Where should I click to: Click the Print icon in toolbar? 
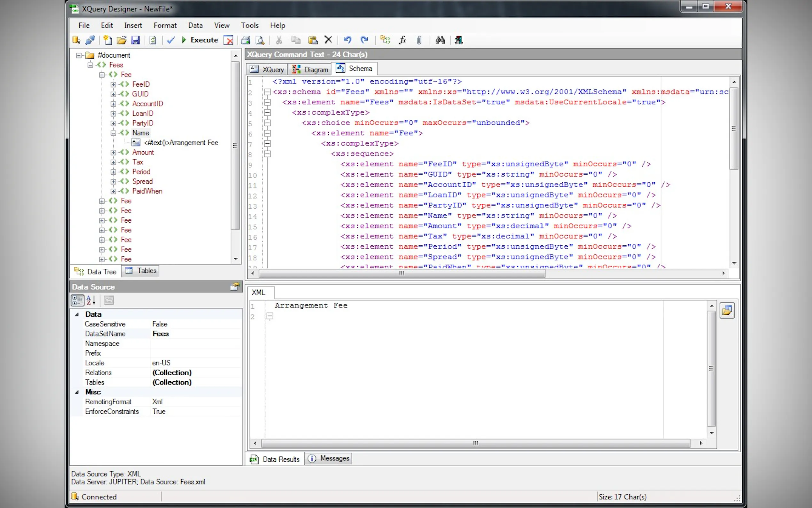(246, 40)
